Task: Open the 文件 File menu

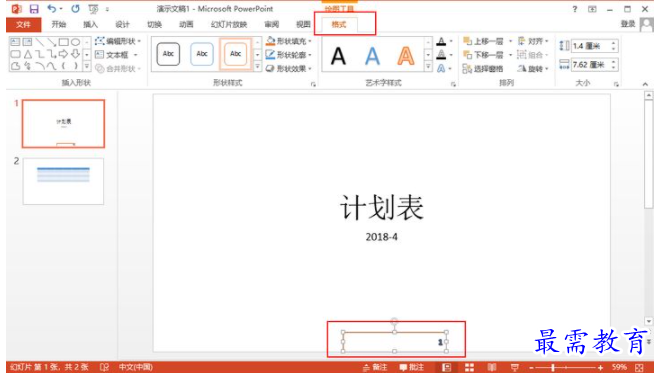Action: 23,25
